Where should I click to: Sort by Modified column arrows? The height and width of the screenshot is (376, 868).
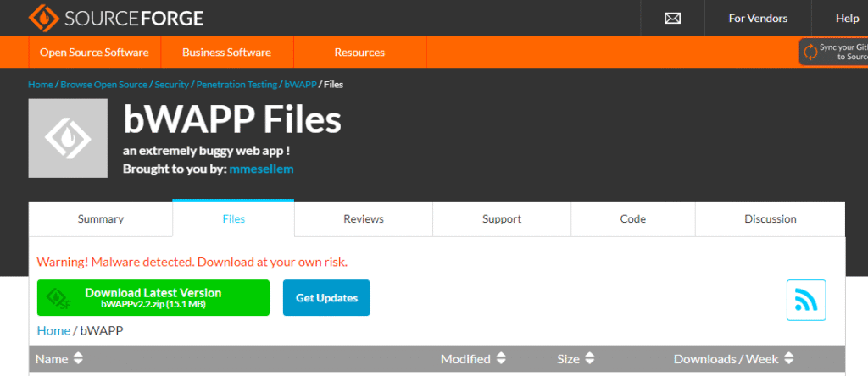(501, 359)
